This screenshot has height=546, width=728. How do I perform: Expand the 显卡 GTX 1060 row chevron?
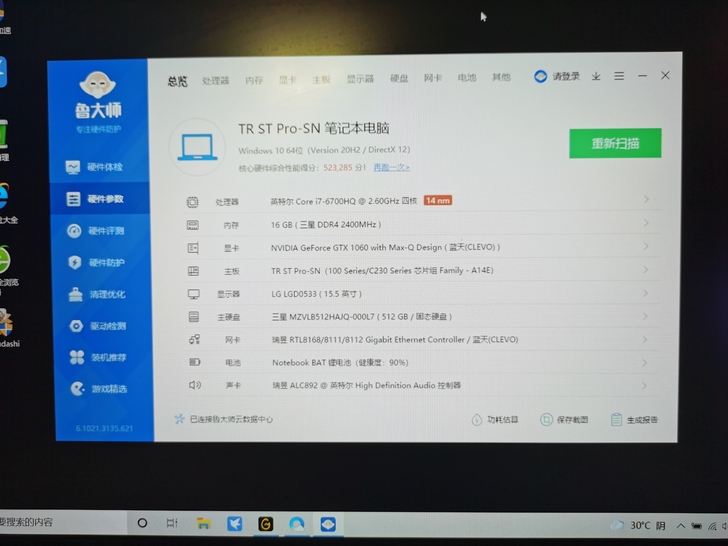click(x=646, y=246)
